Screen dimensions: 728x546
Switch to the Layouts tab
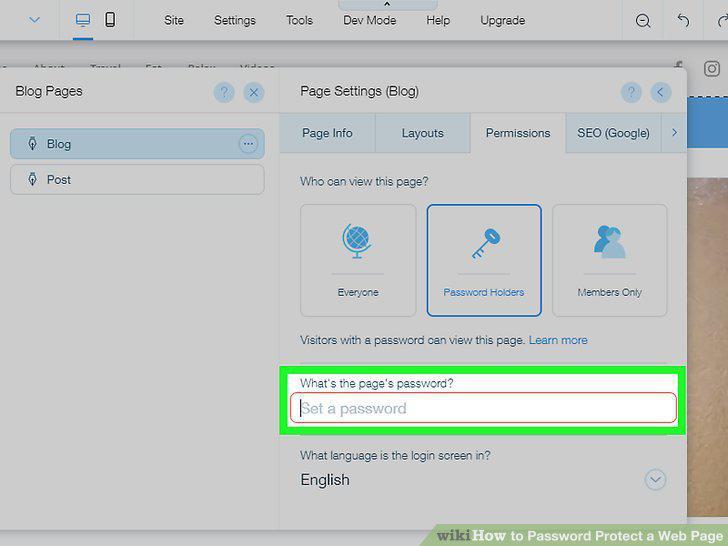click(422, 133)
